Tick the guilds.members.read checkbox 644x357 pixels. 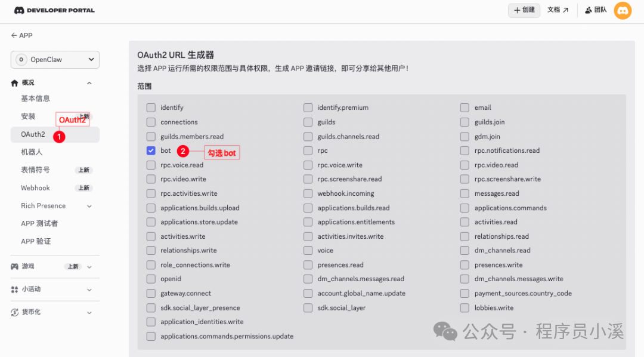(151, 137)
